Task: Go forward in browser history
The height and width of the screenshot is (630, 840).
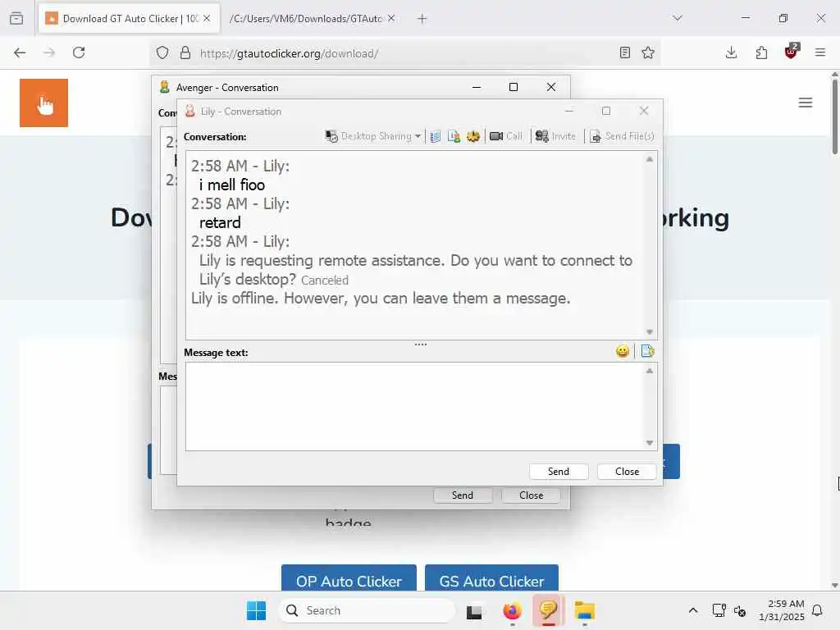Action: 48,52
